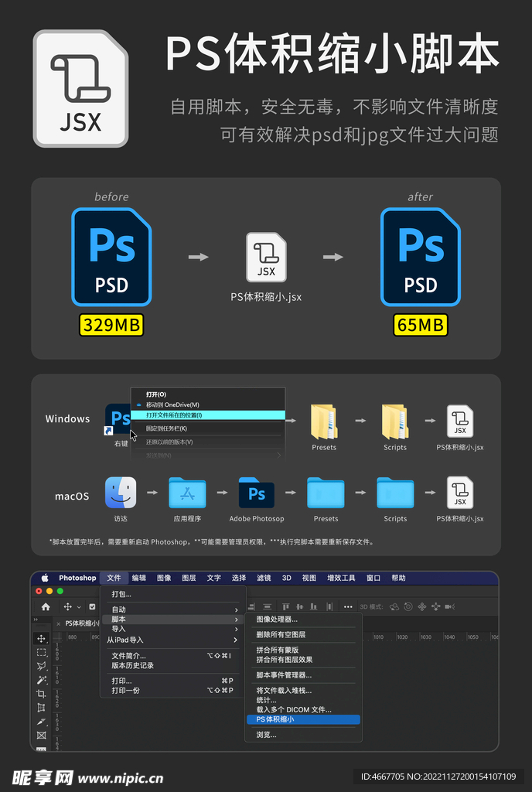Toggle the Auto-Select checkbox in options bar
Image resolution: width=532 pixels, height=792 pixels.
(92, 606)
